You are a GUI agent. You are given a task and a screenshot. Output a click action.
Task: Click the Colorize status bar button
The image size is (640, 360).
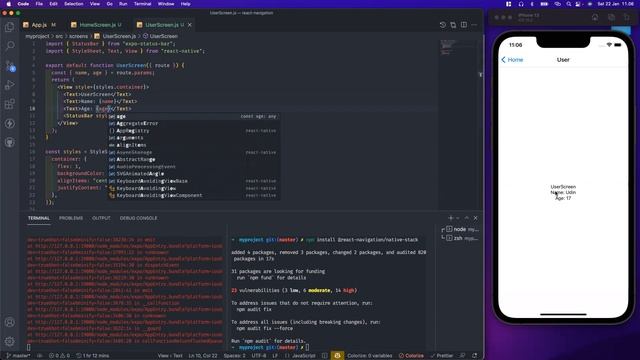coord(411,356)
